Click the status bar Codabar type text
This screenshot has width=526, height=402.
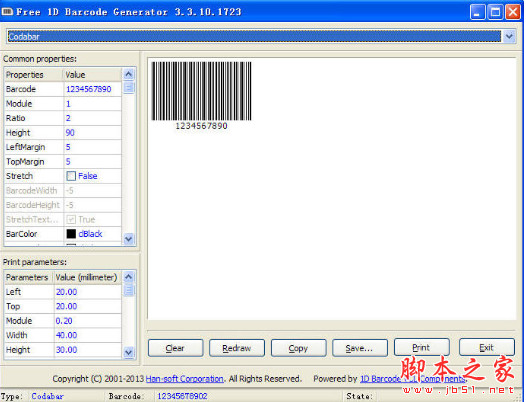tap(47, 396)
